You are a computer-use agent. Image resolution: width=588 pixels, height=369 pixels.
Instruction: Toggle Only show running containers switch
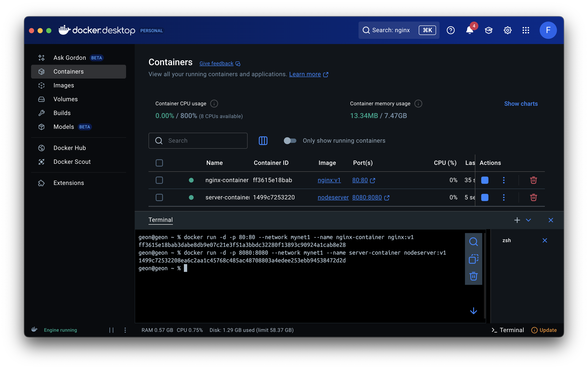click(290, 140)
